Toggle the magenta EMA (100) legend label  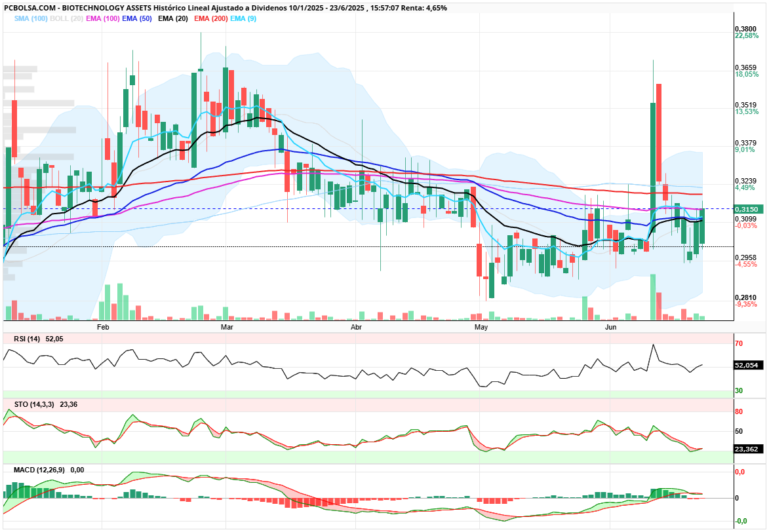coord(102,18)
